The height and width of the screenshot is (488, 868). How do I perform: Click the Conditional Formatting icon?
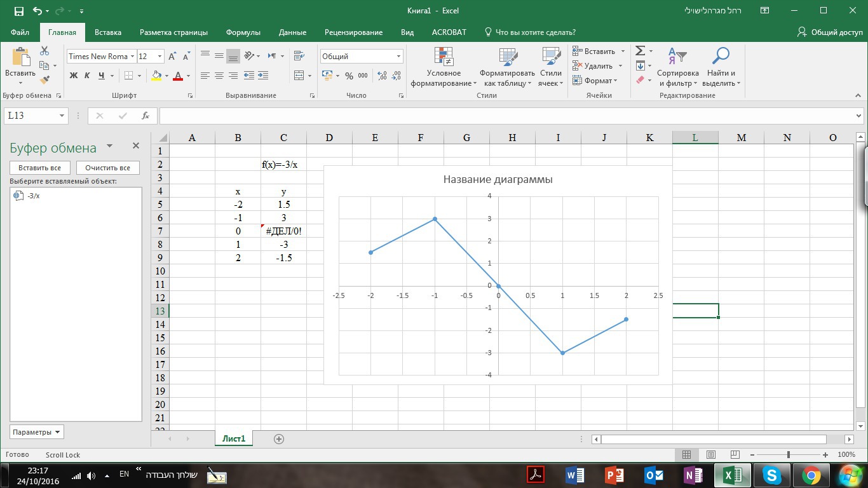(444, 67)
